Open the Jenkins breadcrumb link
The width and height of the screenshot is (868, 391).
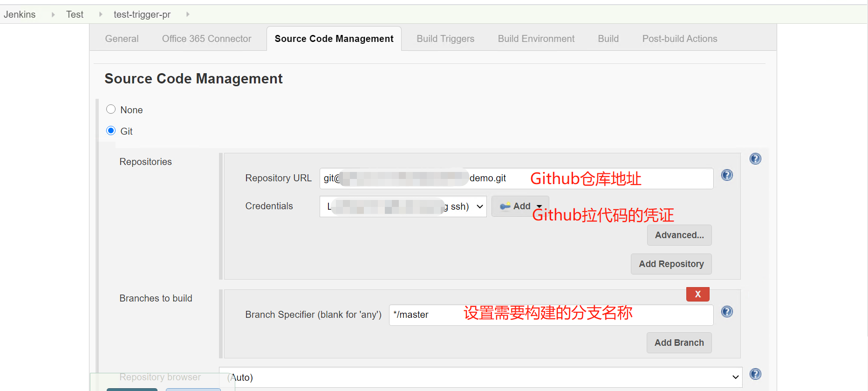[20, 14]
